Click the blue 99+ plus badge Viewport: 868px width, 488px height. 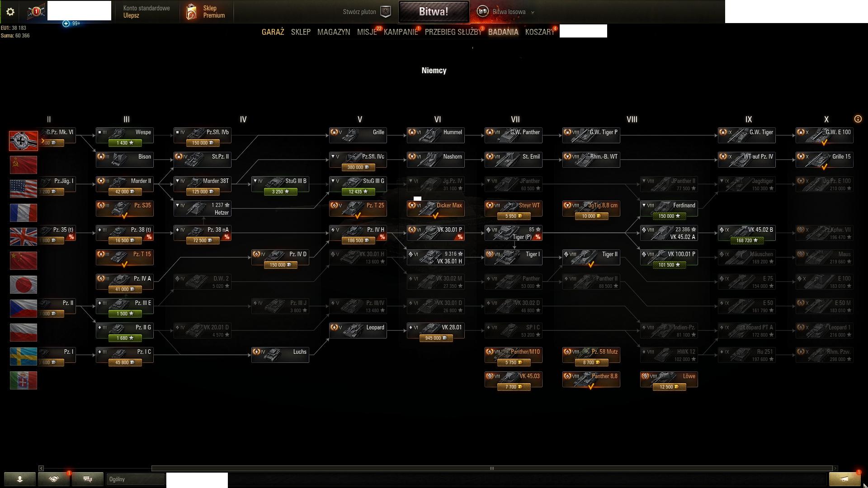[66, 23]
